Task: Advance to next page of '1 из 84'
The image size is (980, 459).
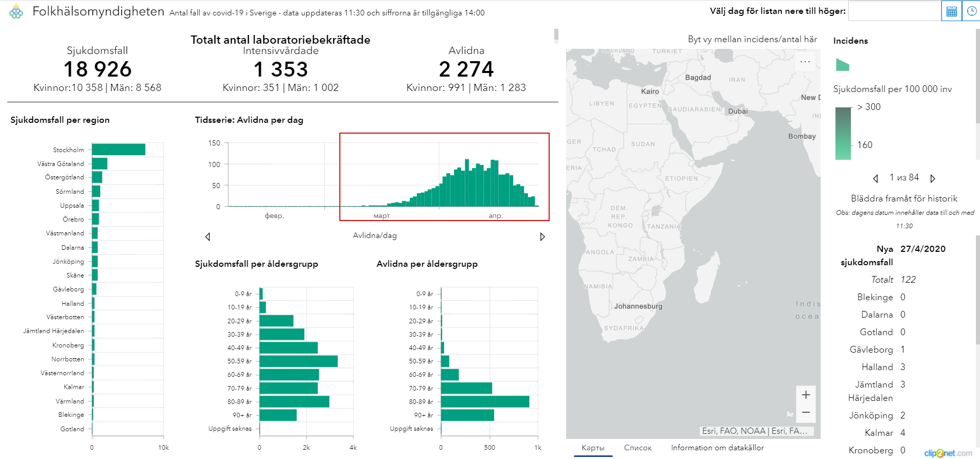Action: click(933, 178)
